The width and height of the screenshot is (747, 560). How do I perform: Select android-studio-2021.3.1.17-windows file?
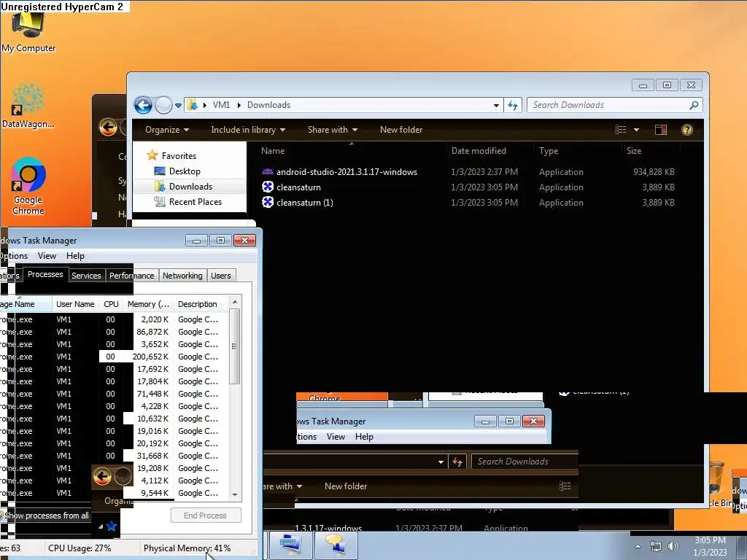468,172
